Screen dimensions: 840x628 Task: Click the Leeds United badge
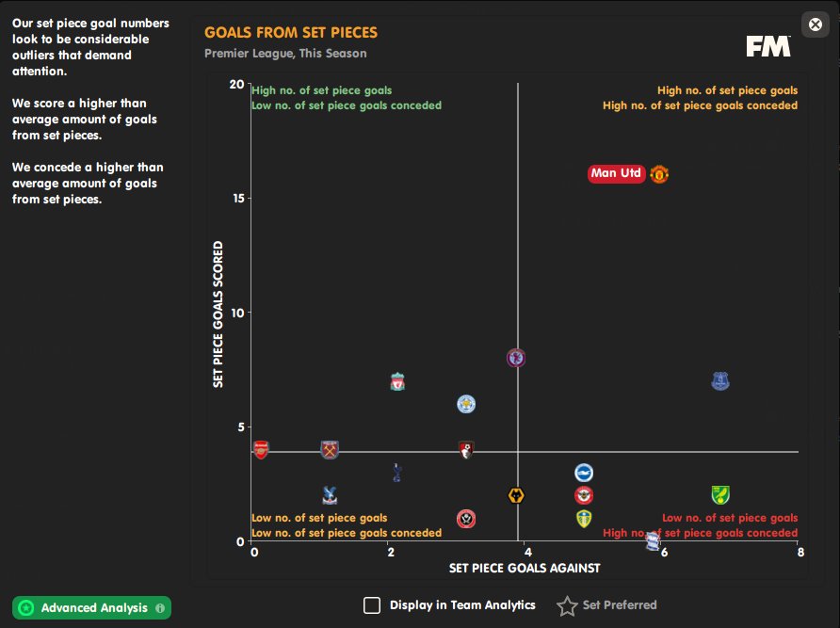point(584,518)
